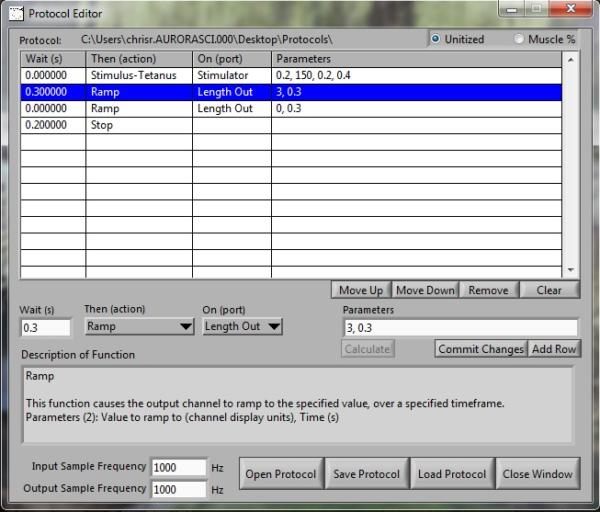Select the highlighted Ramp row with 3, 0.3
This screenshot has width=600, height=512.
pyautogui.click(x=291, y=92)
